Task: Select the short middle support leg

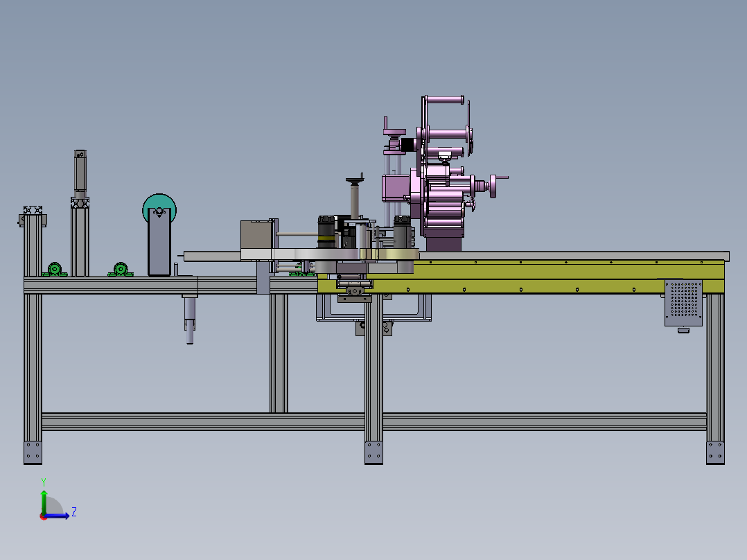Action: pyautogui.click(x=279, y=353)
